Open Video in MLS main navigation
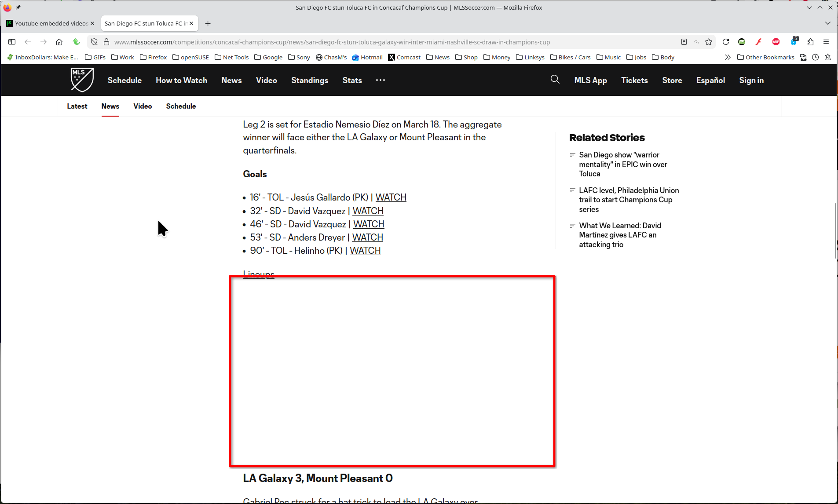The height and width of the screenshot is (504, 838). pyautogui.click(x=267, y=80)
